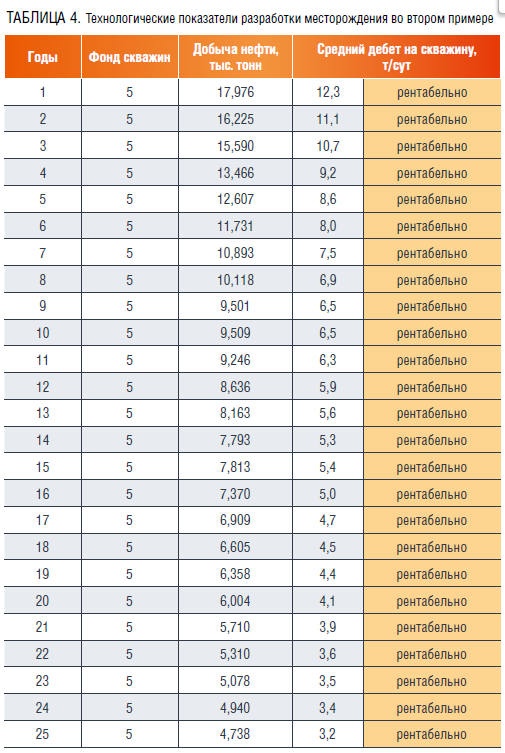The height and width of the screenshot is (753, 505).
Task: Click the debit value 3,2 in the last row
Action: [328, 734]
